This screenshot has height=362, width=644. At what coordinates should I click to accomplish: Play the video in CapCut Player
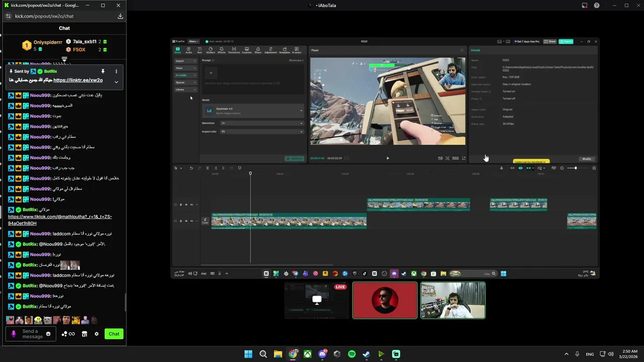[387, 158]
